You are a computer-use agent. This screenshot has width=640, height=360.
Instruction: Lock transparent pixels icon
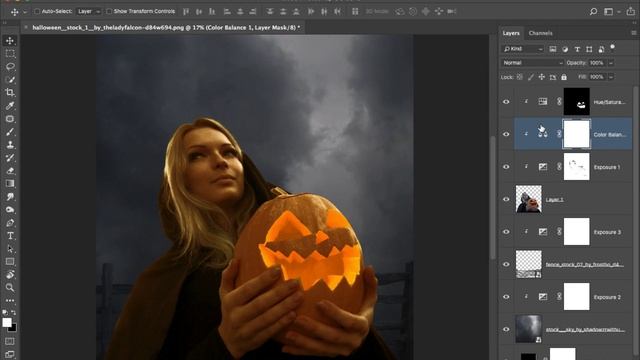(x=520, y=77)
